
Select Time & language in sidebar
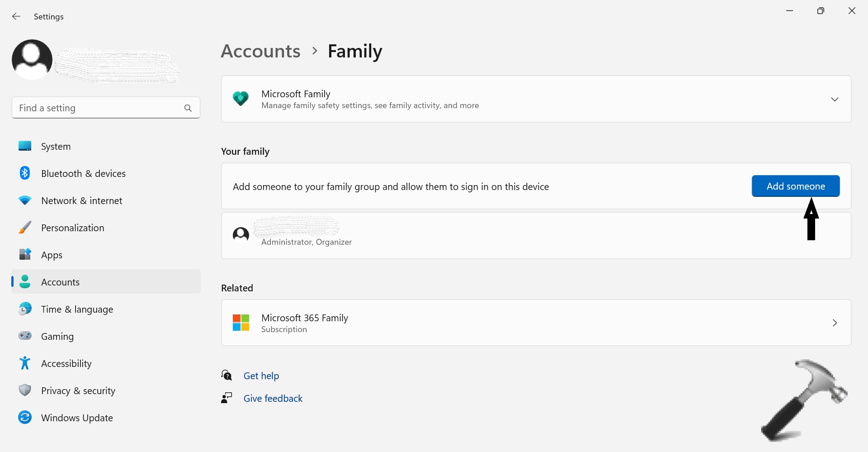77,309
